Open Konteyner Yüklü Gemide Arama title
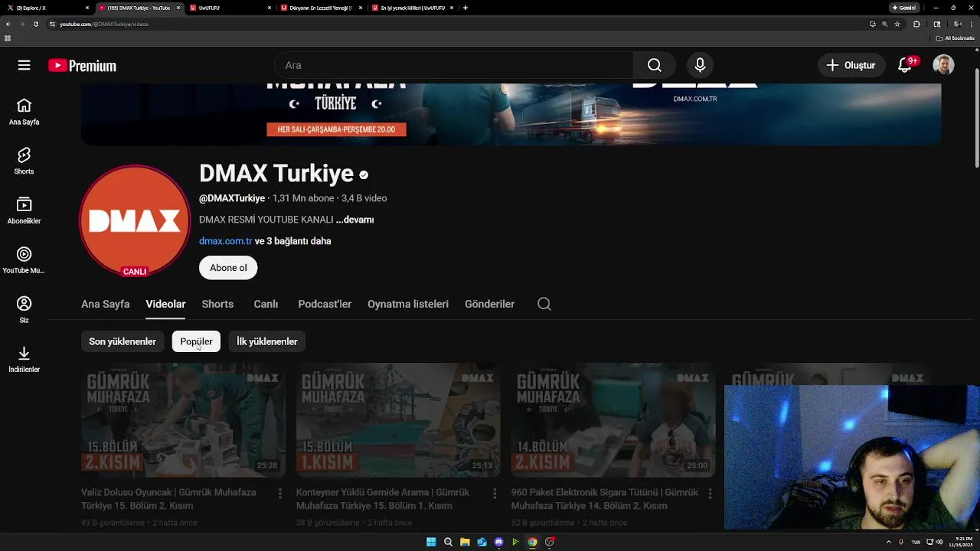 point(383,499)
